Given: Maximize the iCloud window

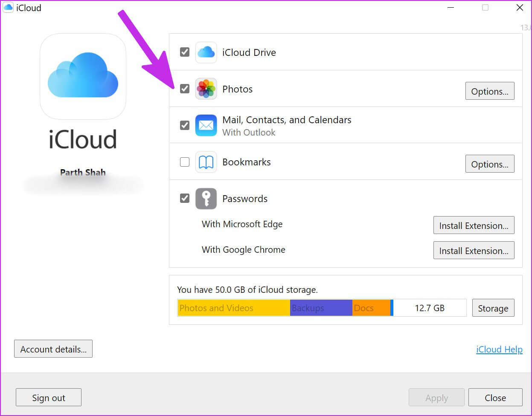Looking at the screenshot, I should (x=485, y=7).
